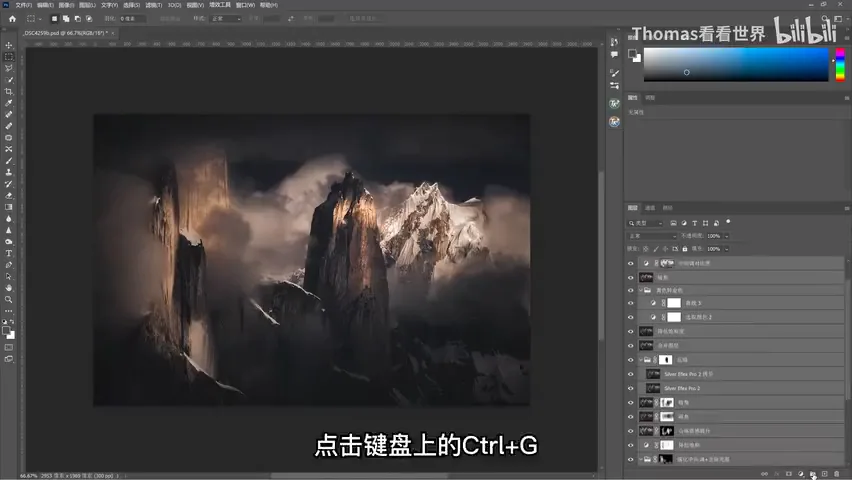The height and width of the screenshot is (480, 852).
Task: Select the Move tool
Action: pyautogui.click(x=9, y=45)
